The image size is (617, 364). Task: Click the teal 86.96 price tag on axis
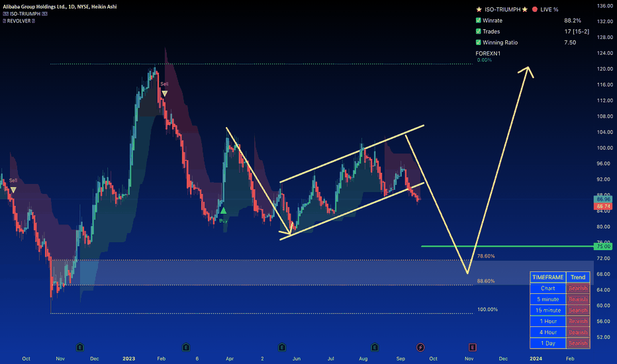[603, 199]
